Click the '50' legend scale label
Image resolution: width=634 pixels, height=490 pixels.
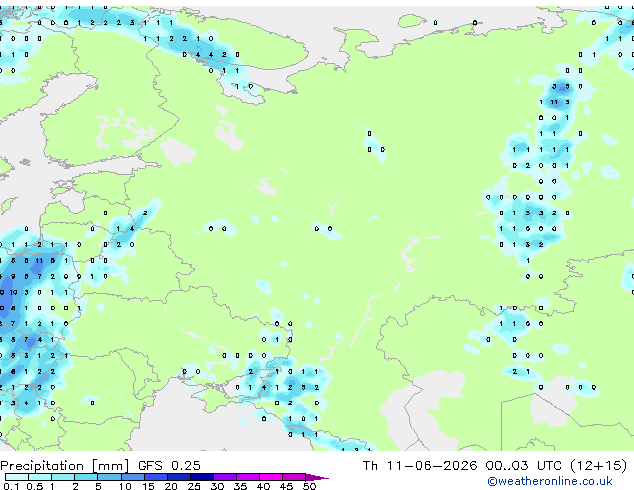pyautogui.click(x=310, y=486)
